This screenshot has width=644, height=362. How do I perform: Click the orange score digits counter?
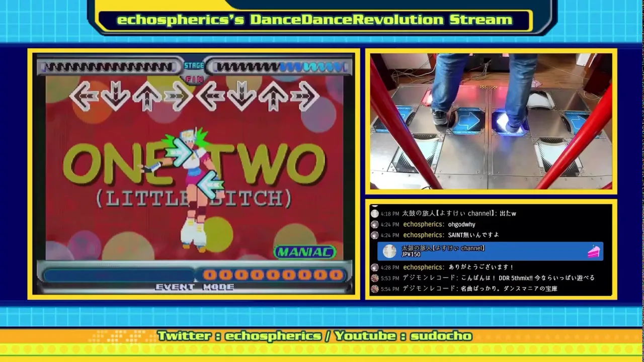pyautogui.click(x=273, y=275)
